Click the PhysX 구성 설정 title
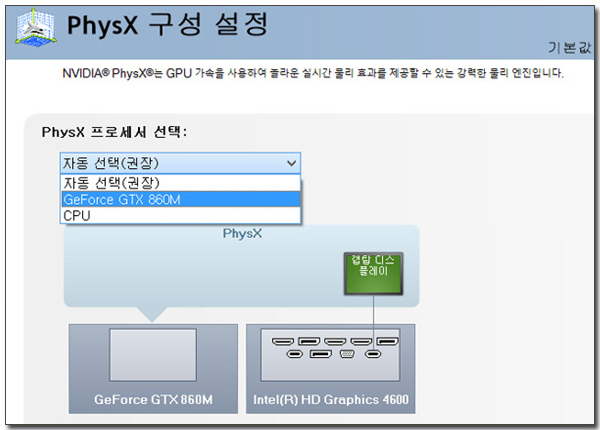Screen dimensions: 600x430 click(167, 24)
